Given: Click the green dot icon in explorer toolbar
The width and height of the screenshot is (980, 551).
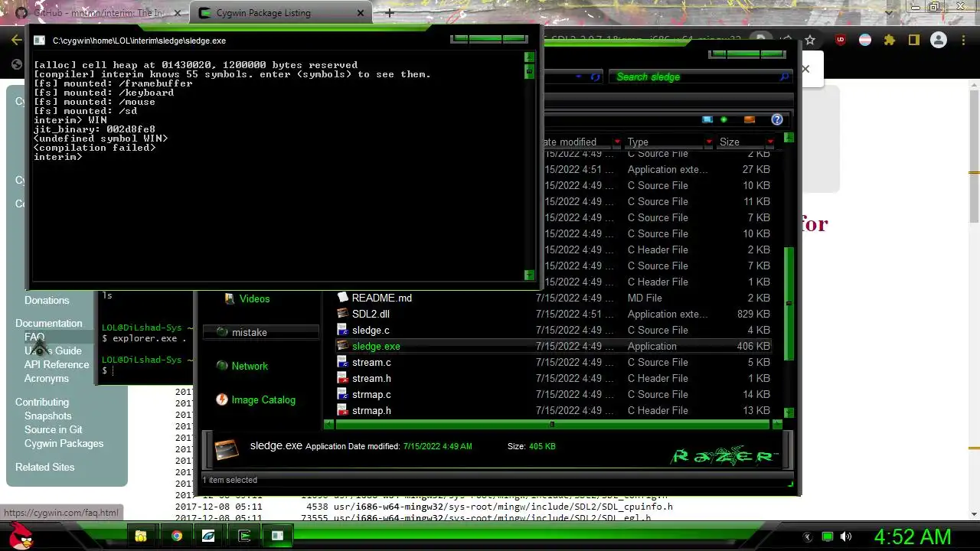Looking at the screenshot, I should click(724, 119).
